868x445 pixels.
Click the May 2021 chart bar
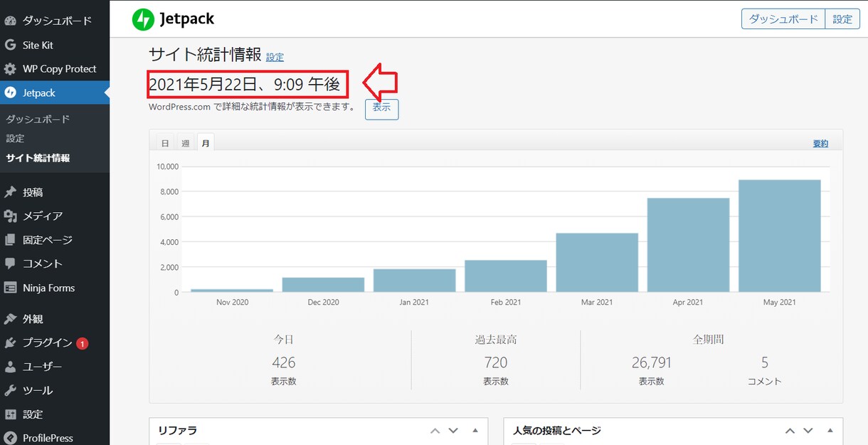pyautogui.click(x=780, y=236)
